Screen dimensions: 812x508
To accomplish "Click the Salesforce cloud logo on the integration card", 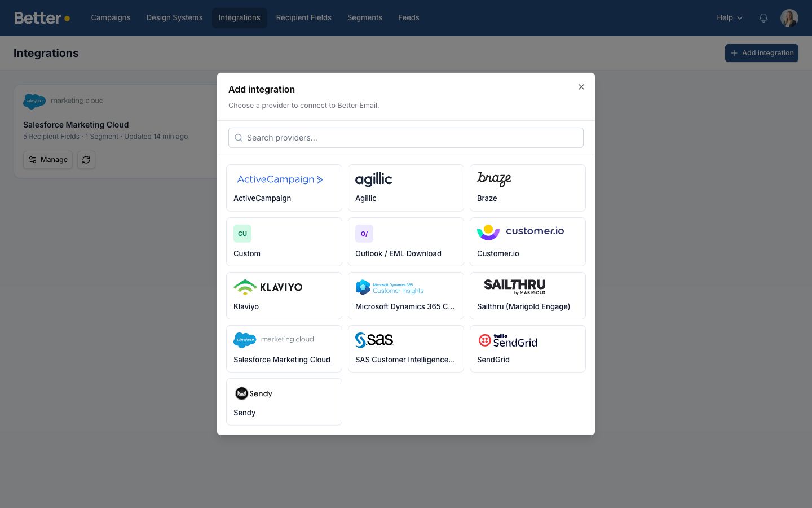I will [x=34, y=102].
